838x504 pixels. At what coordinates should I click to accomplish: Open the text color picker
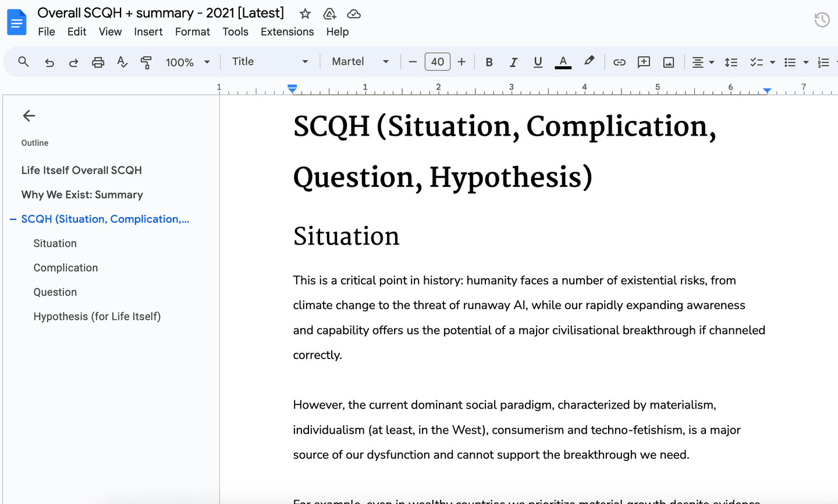tap(562, 62)
